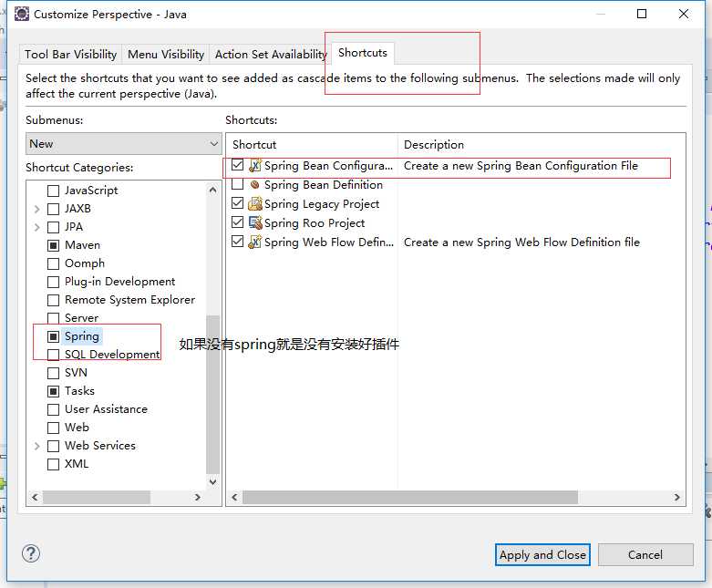Select the Tasks category label
The image size is (712, 588).
[x=79, y=391]
